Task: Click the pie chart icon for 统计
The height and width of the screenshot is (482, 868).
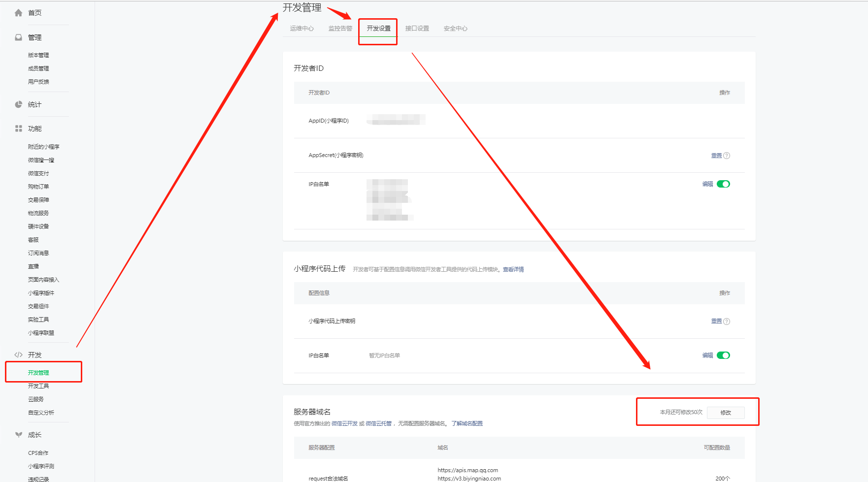Action: [x=19, y=104]
